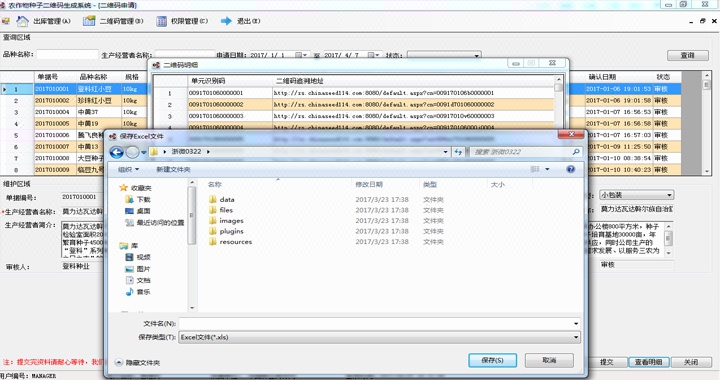Click the help question mark icon

pyautogui.click(x=570, y=169)
